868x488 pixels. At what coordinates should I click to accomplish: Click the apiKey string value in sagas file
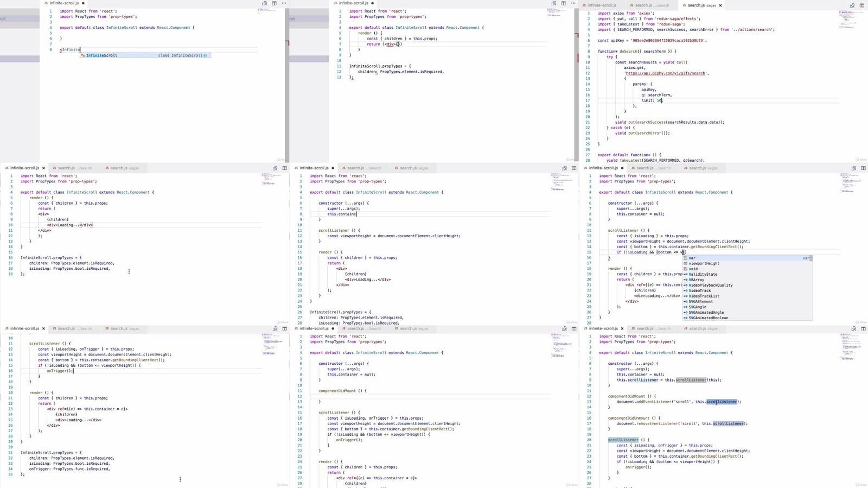[x=667, y=41]
